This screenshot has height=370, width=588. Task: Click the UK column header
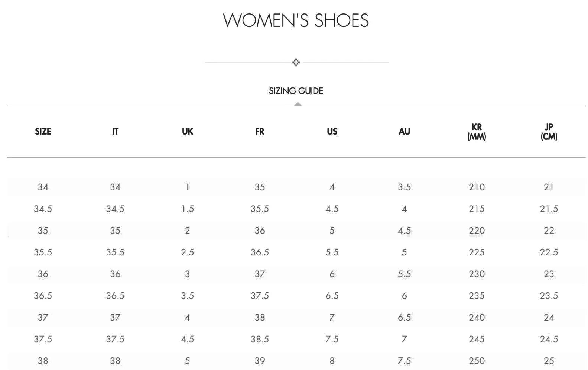188,132
